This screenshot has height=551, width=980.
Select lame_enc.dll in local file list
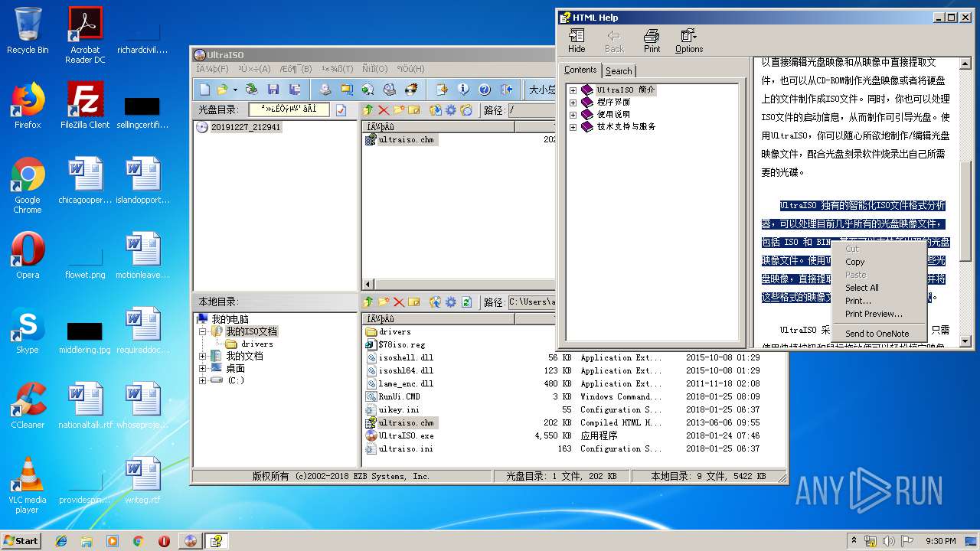406,383
